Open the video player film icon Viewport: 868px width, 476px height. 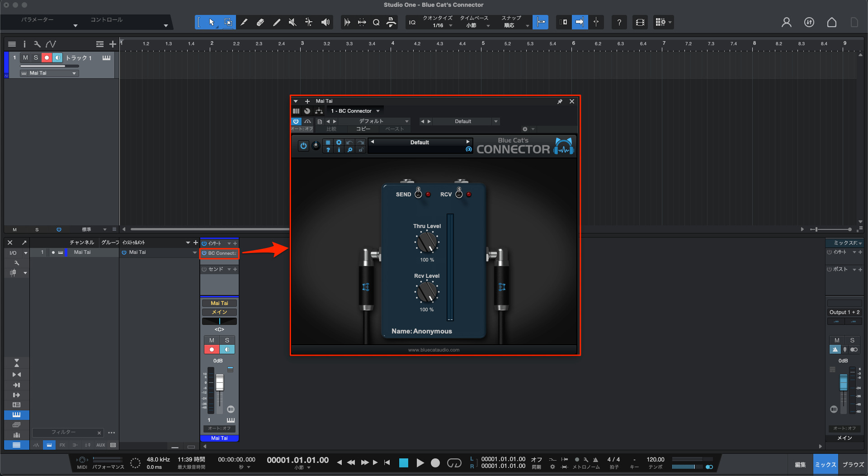click(640, 22)
